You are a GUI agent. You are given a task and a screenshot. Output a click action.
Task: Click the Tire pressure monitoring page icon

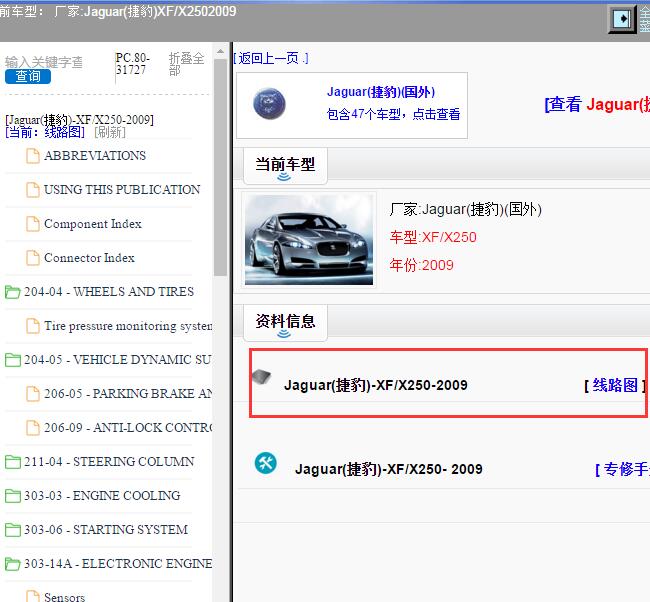(x=33, y=326)
